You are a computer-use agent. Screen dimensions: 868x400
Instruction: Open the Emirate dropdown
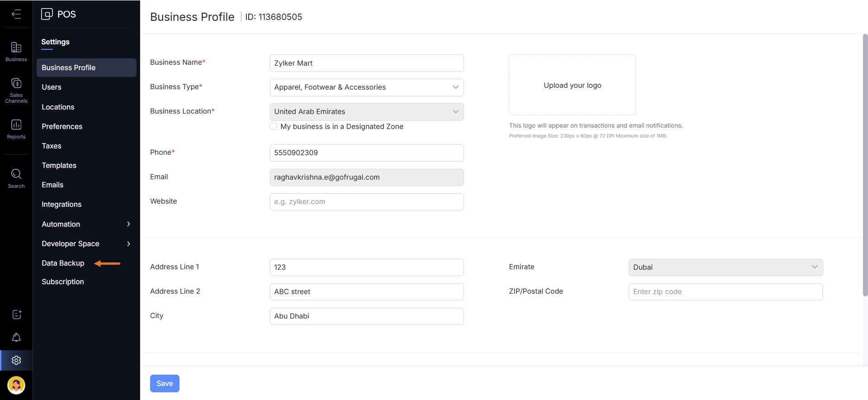(x=725, y=267)
